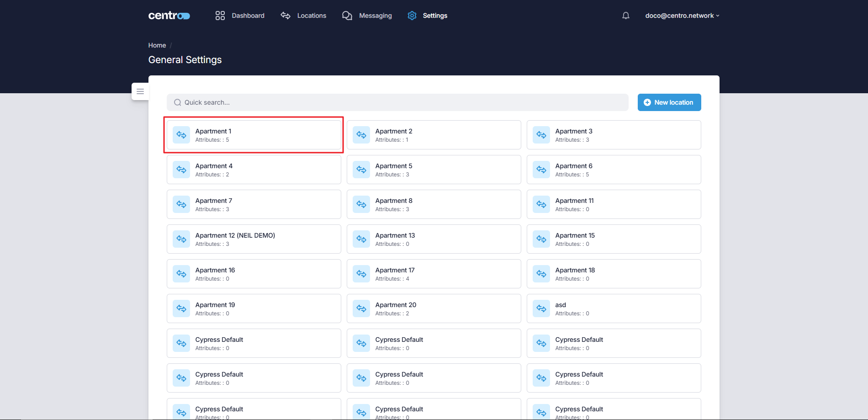Image resolution: width=868 pixels, height=420 pixels.
Task: Open the Apartment 13 location name
Action: (395, 235)
